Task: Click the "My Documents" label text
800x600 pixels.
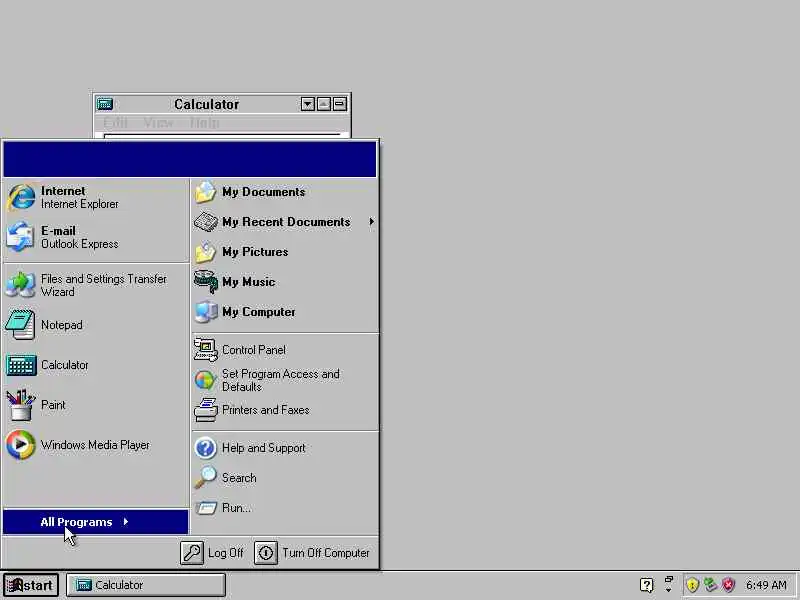Action: (264, 192)
